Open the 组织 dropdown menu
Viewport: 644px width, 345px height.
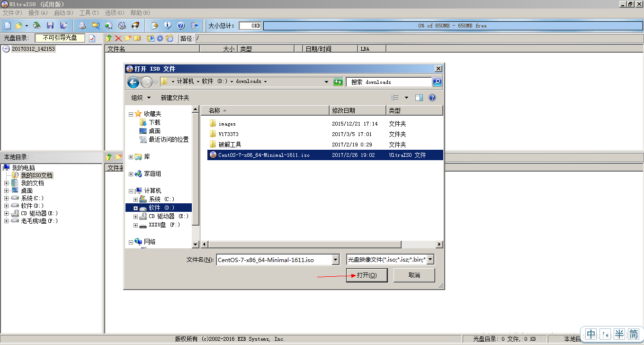point(141,98)
